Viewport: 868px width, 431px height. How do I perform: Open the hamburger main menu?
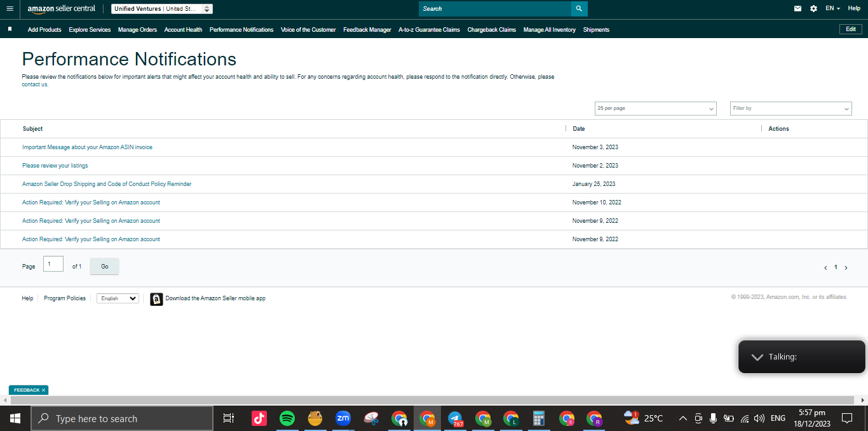(x=10, y=9)
